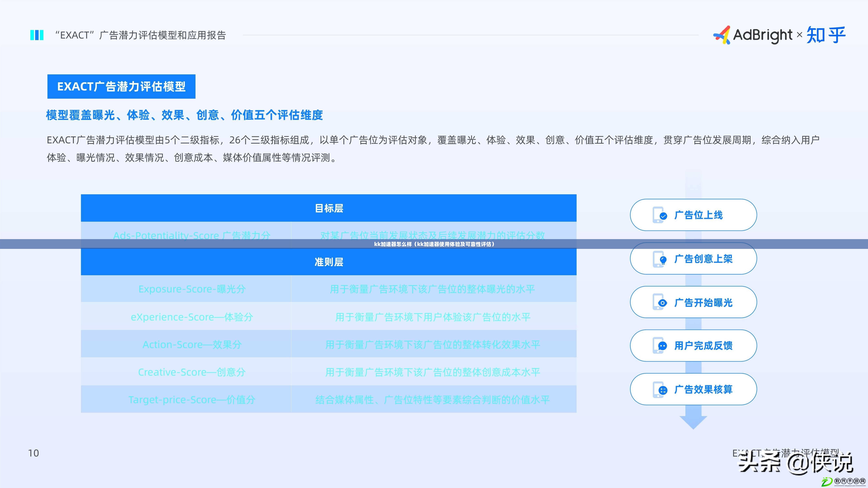Click the Exposure-Score-曝光分 cell
This screenshot has height=488, width=868.
coord(186,289)
